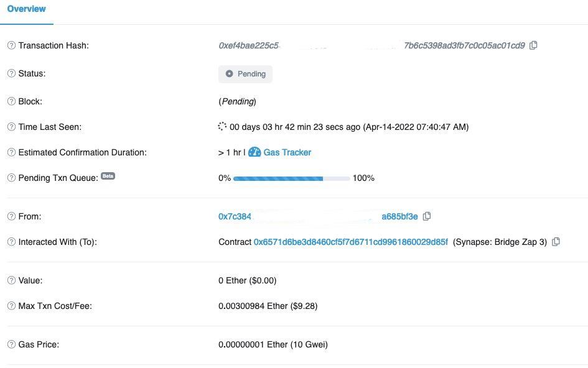Screen dimensions: 588x368
Task: Click the help icon next to Value
Action: 11,280
